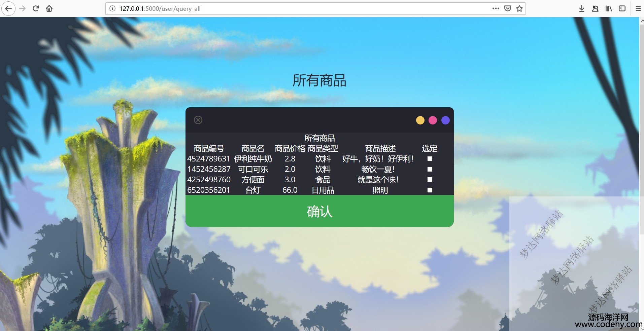This screenshot has width=644, height=331.
Task: Click the browser forward arrow
Action: [23, 8]
